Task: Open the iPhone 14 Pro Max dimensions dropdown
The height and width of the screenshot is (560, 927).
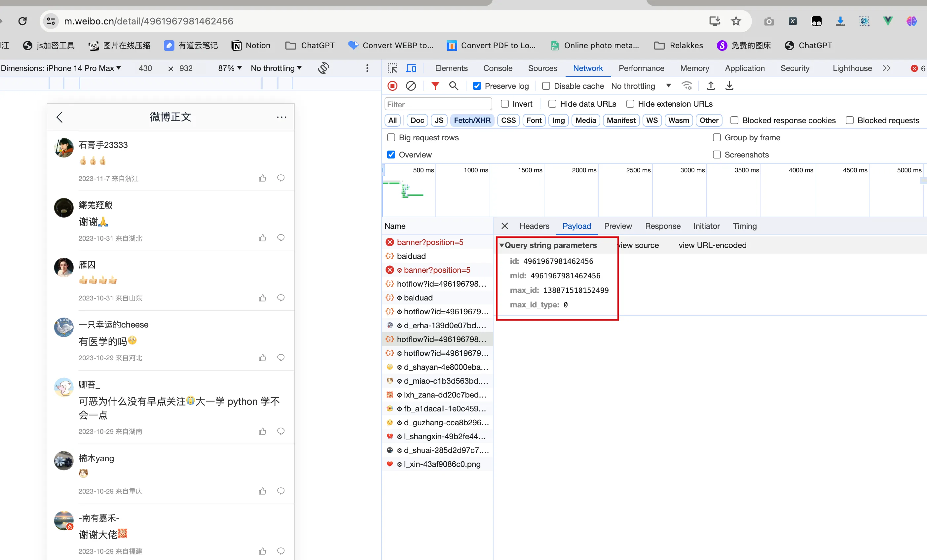Action: tap(61, 68)
